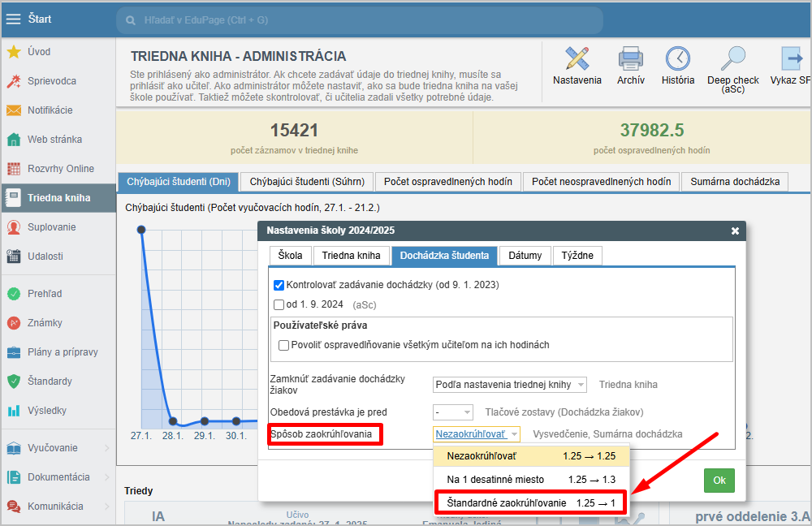Select Rozvrhy Online calendar icon
The image size is (812, 526).
click(14, 169)
